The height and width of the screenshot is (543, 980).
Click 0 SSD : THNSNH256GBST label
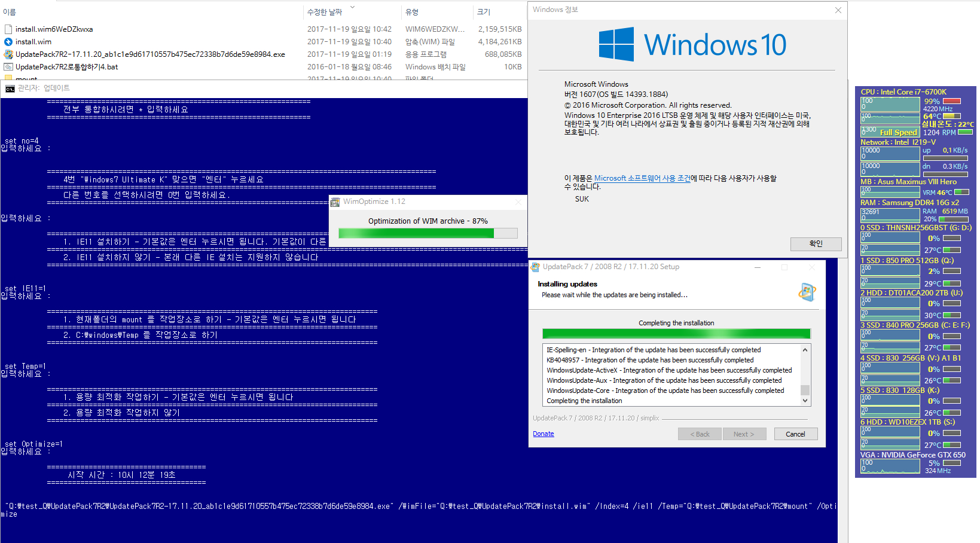point(916,228)
